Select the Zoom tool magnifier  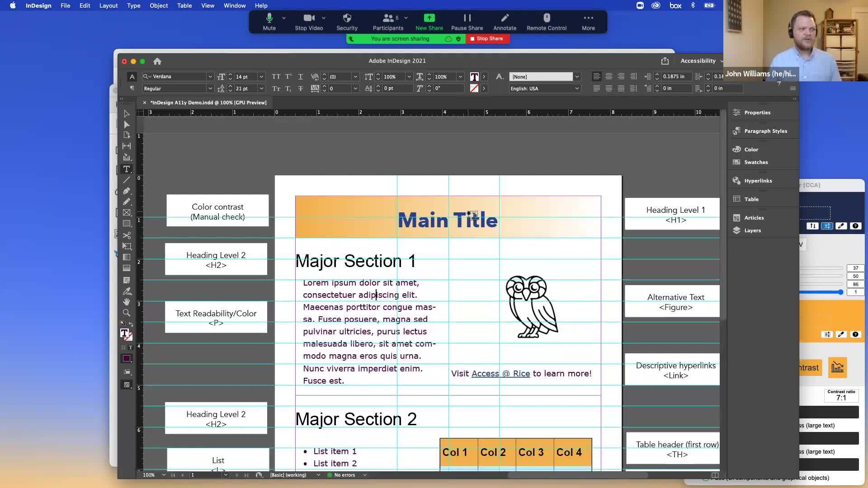pos(127,313)
